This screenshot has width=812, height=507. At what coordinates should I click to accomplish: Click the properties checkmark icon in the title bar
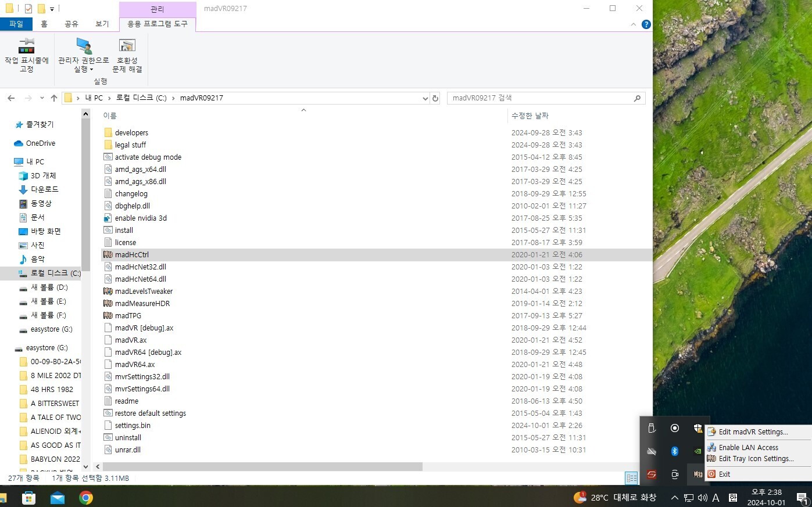point(28,9)
